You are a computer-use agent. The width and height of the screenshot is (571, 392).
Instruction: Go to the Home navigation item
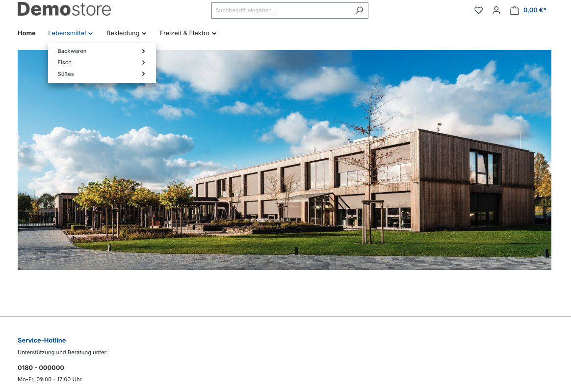tap(26, 33)
